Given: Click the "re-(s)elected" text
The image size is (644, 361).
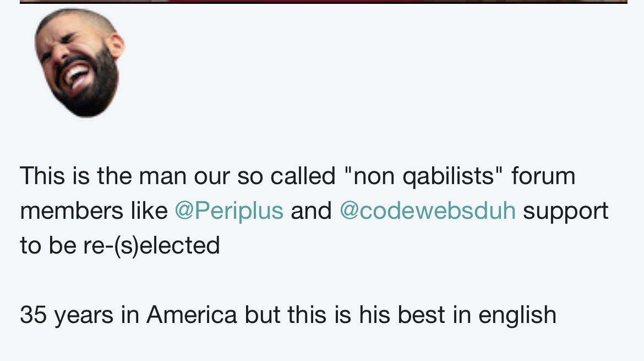Looking at the screenshot, I should [151, 246].
